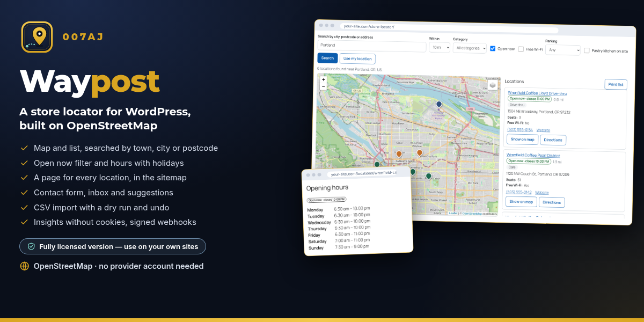Toggle the Open now checkbox

pyautogui.click(x=493, y=48)
